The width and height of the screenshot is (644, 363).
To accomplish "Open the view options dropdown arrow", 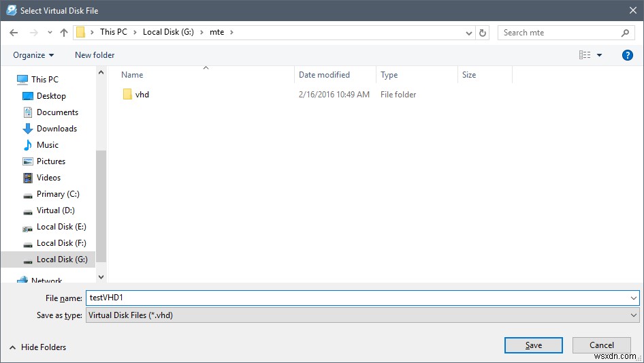I will tap(599, 55).
